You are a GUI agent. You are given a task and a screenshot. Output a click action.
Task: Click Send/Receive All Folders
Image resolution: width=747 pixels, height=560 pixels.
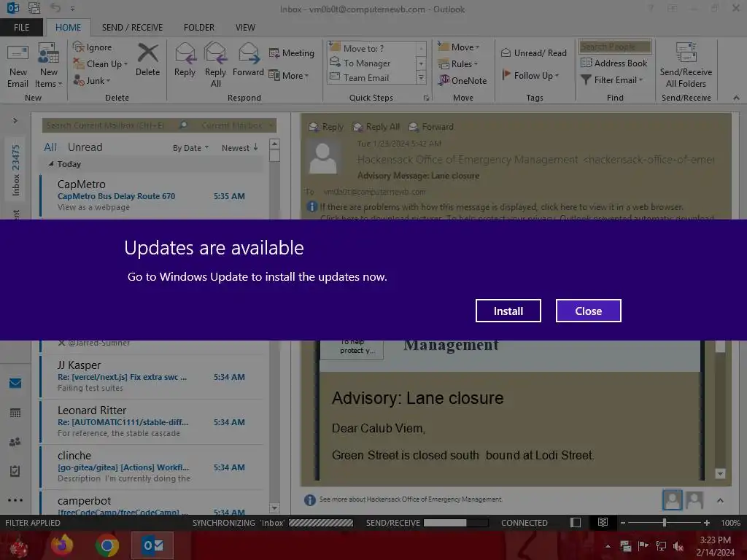point(686,66)
